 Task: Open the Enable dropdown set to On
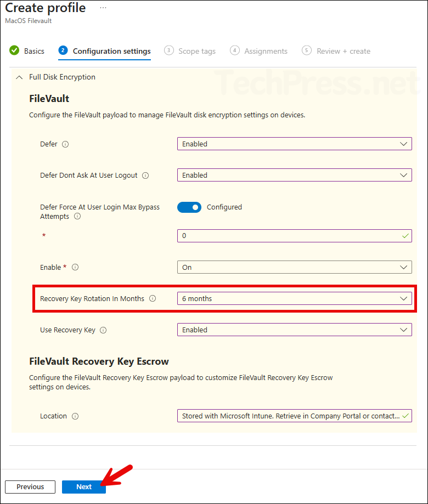(295, 267)
